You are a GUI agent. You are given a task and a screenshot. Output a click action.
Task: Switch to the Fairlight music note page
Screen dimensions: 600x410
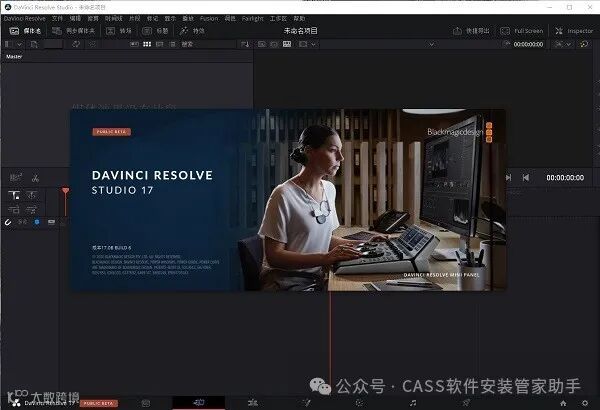[x=412, y=403]
